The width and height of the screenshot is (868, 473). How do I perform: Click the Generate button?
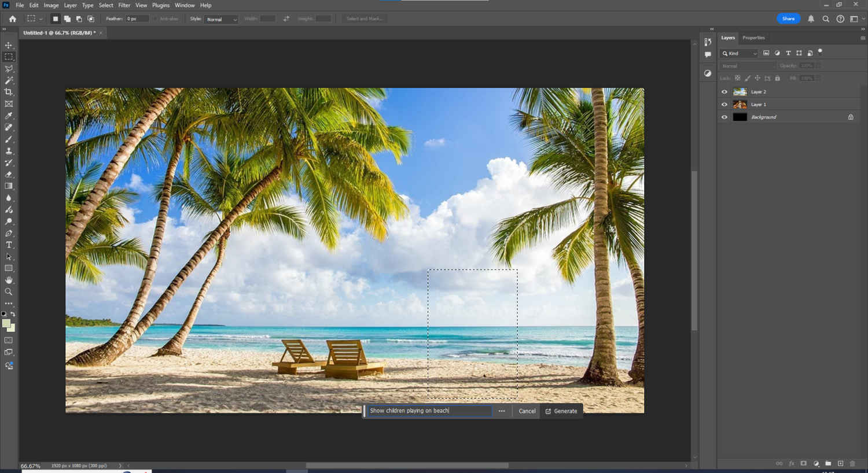click(562, 411)
